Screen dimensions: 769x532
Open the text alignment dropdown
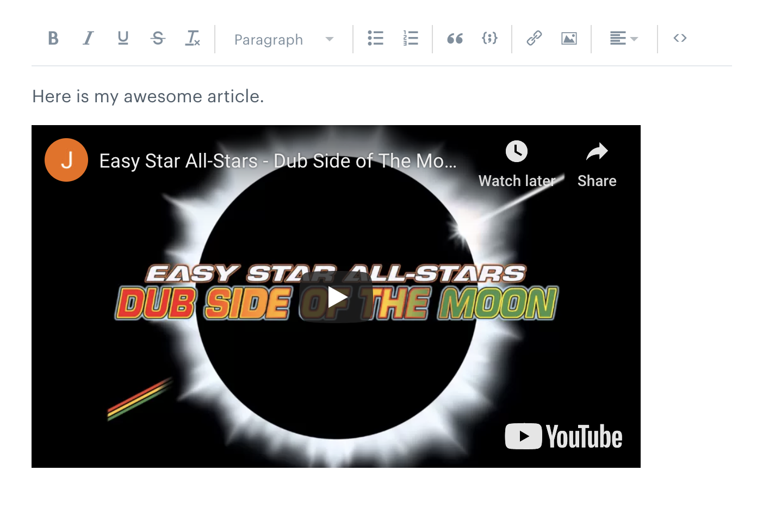click(x=624, y=39)
